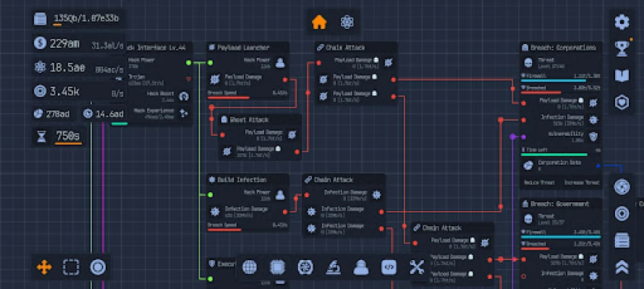Click the chip processor icon in bottom toolbar

point(277,267)
